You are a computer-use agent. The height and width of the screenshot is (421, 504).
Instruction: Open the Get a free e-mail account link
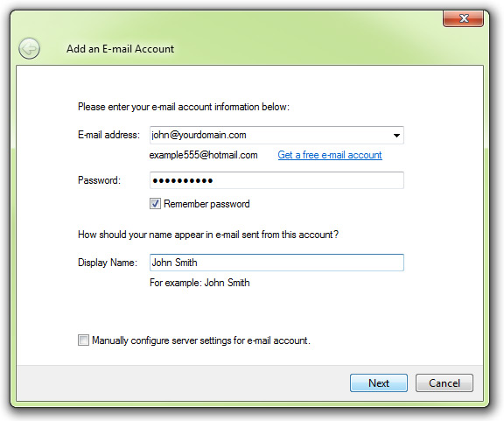coord(330,155)
